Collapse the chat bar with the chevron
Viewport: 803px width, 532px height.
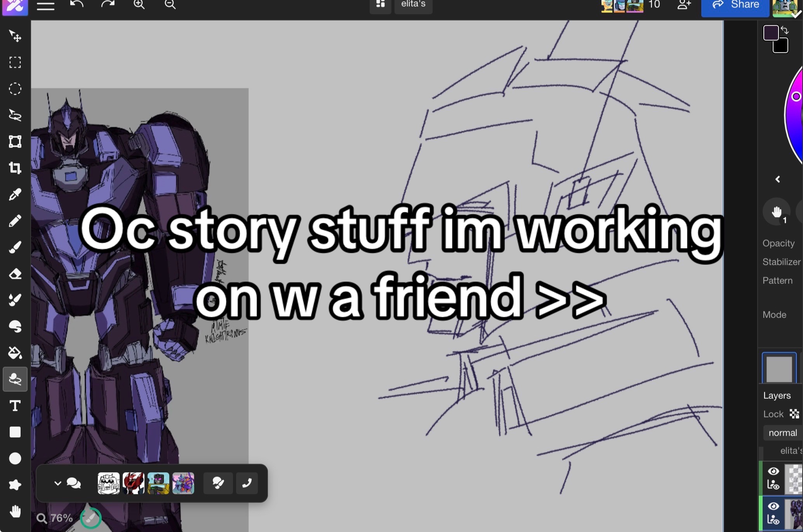pos(57,483)
